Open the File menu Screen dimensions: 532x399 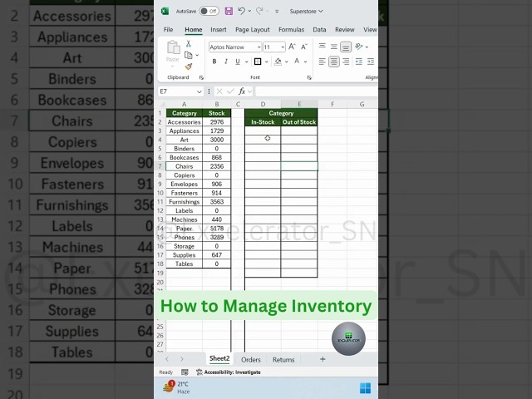tap(168, 30)
